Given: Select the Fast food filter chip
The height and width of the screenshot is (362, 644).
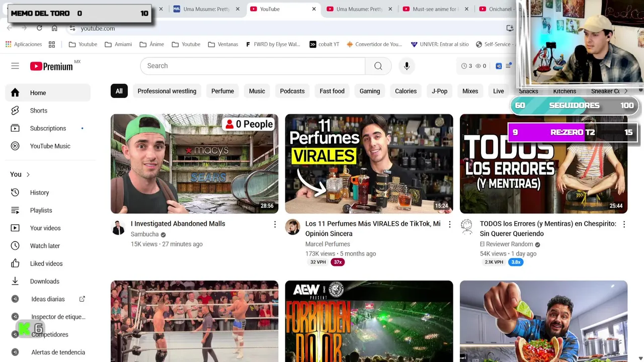Looking at the screenshot, I should coord(332,91).
